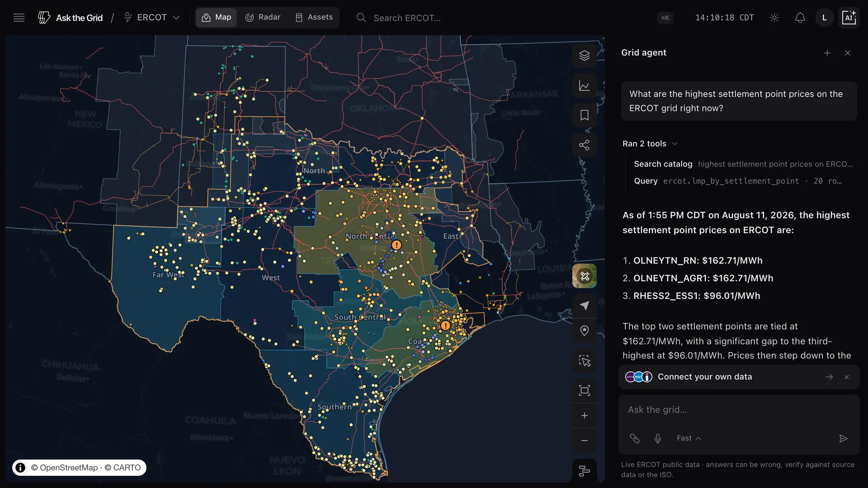Activate the area selection tool

point(584,361)
